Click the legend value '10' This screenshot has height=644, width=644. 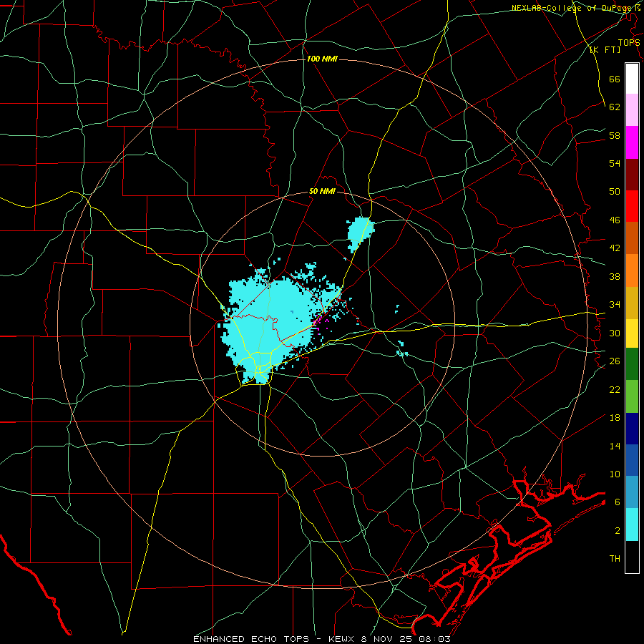(615, 474)
